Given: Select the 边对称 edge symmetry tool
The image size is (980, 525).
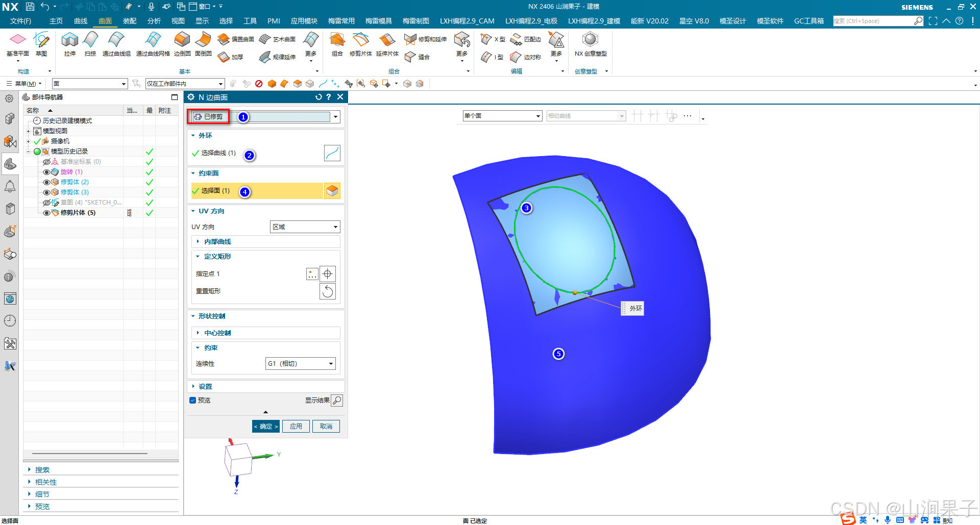Looking at the screenshot, I should click(526, 57).
